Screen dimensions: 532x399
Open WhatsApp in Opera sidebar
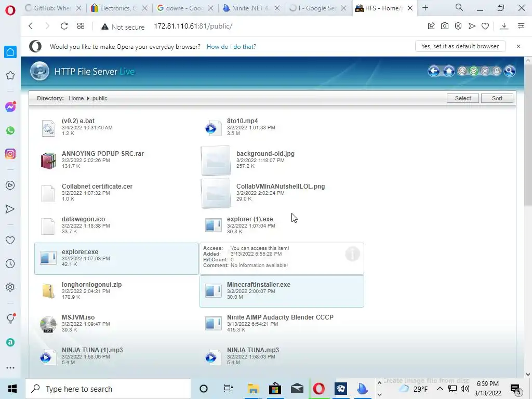tap(10, 130)
